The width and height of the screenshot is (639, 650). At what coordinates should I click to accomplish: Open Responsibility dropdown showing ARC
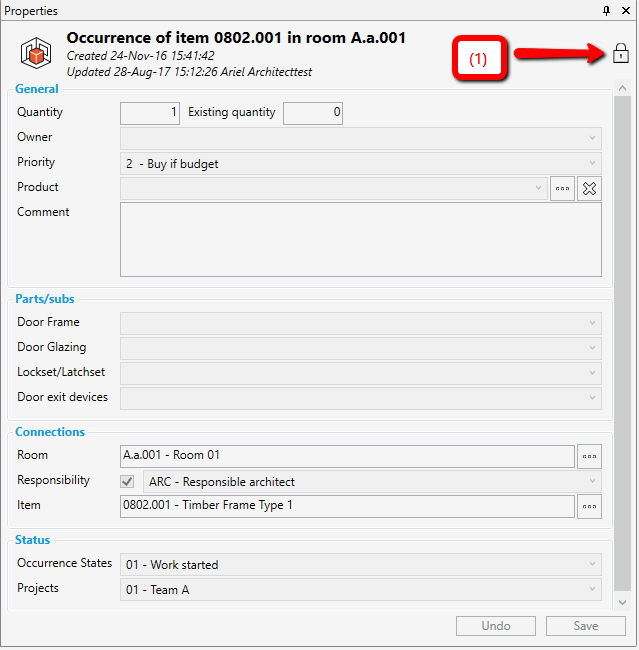(372, 482)
